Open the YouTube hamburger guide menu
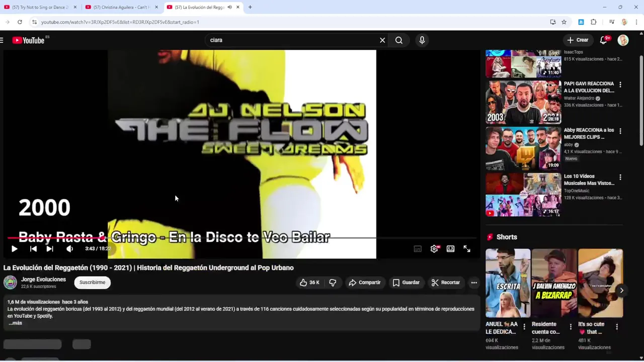Image resolution: width=644 pixels, height=362 pixels. (x=2, y=40)
